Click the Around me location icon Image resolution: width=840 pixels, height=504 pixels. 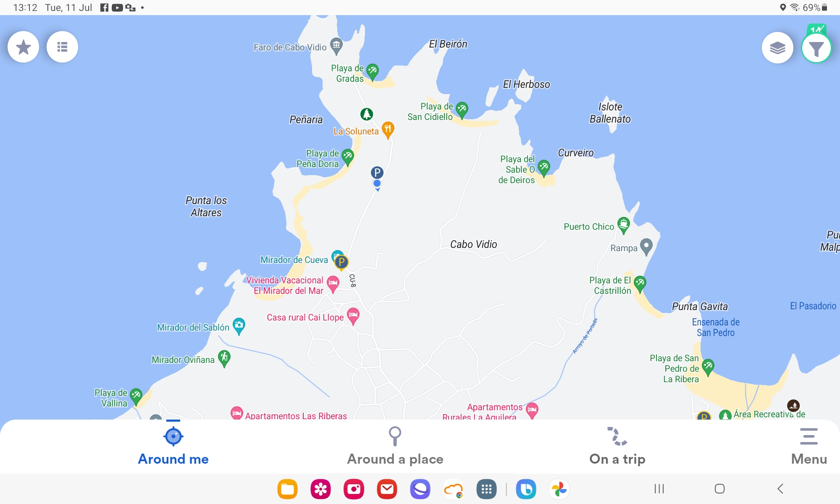pyautogui.click(x=173, y=434)
